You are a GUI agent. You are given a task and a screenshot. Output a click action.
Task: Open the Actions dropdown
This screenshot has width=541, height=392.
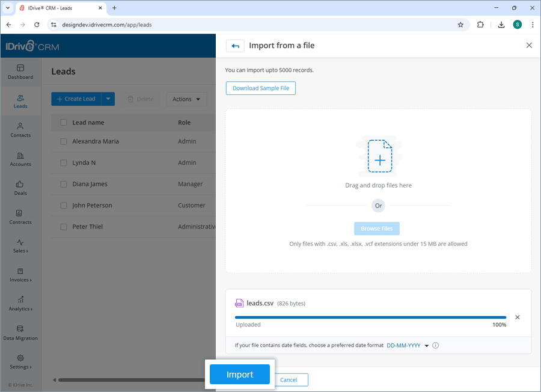186,99
